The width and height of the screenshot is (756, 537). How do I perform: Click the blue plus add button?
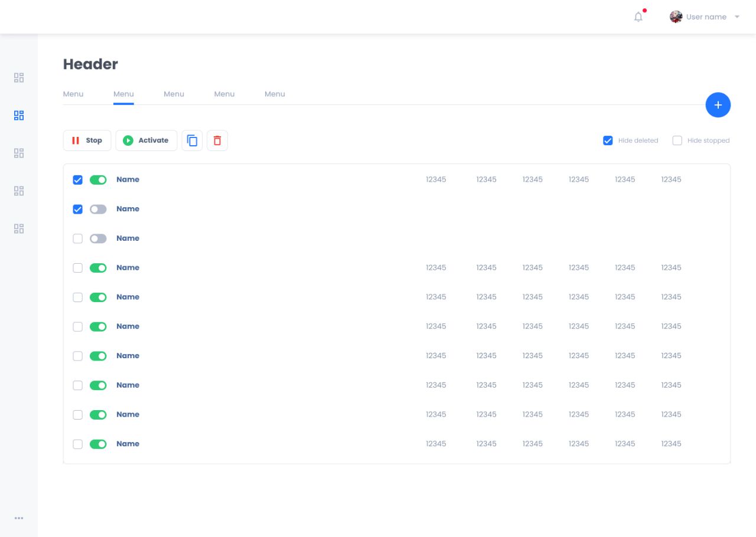tap(718, 105)
